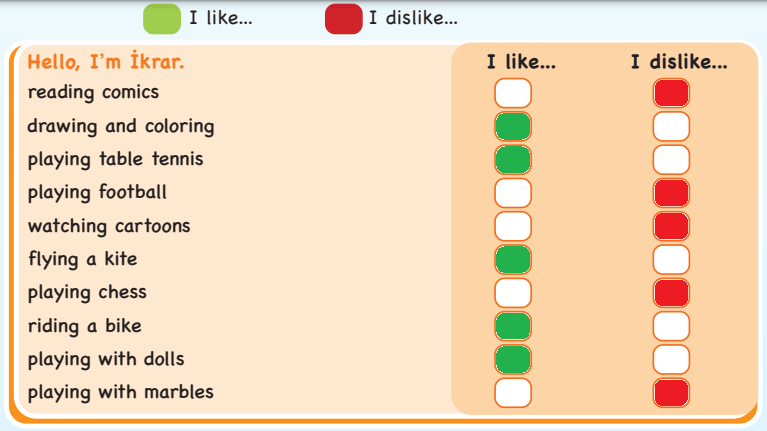The height and width of the screenshot is (431, 767).
Task: Click the dislike box for playing football
Action: point(671,193)
